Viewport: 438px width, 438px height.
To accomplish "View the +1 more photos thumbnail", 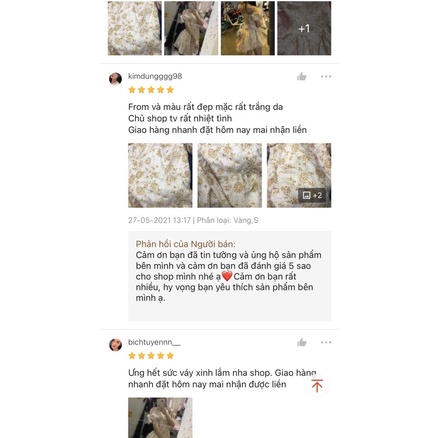I will pyautogui.click(x=304, y=28).
